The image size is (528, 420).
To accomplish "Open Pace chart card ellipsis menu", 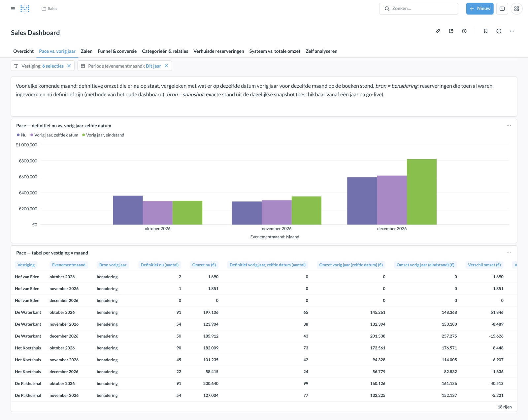I will click(509, 126).
